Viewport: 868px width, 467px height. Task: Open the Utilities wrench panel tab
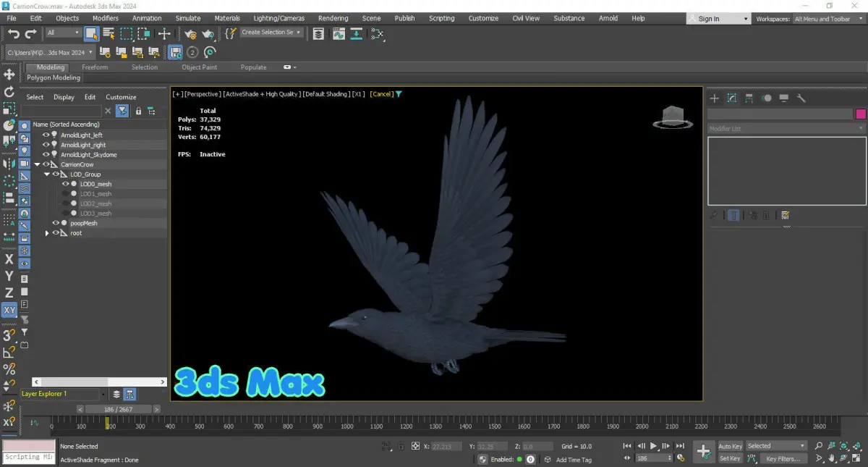click(x=801, y=98)
